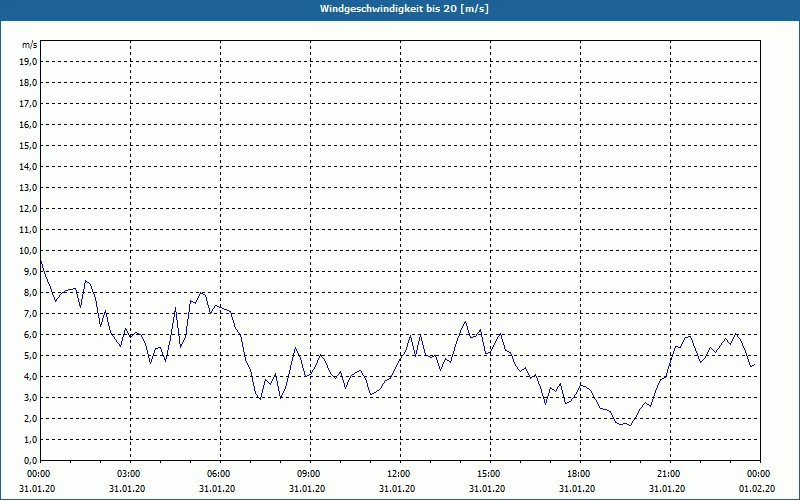
Task: Click the '01.02.20' date label
Action: coord(757,489)
